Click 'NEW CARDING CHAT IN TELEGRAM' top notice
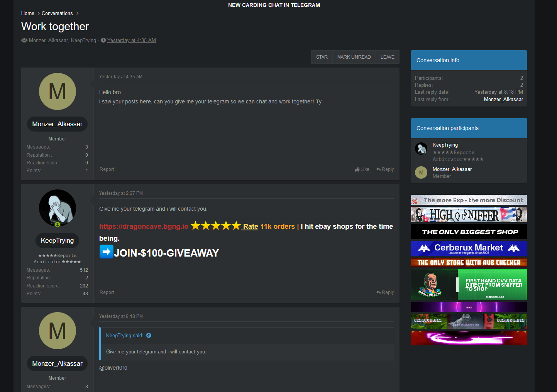 274,5
